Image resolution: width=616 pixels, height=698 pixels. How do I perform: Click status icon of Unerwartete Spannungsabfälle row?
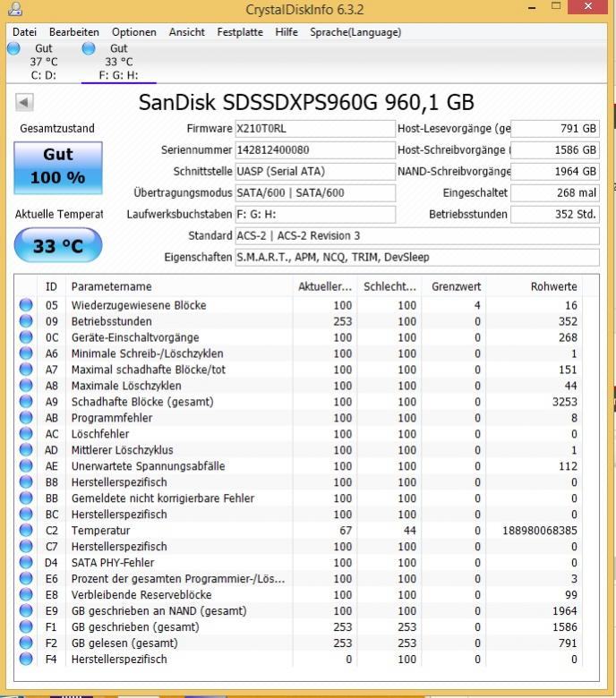click(26, 465)
